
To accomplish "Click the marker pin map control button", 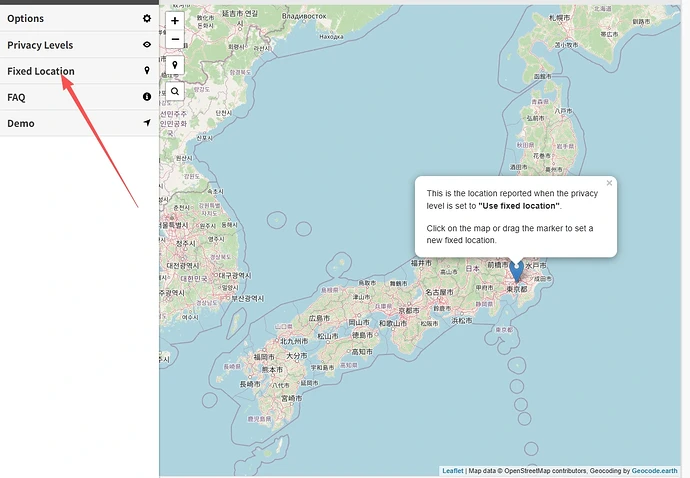I will tap(175, 65).
